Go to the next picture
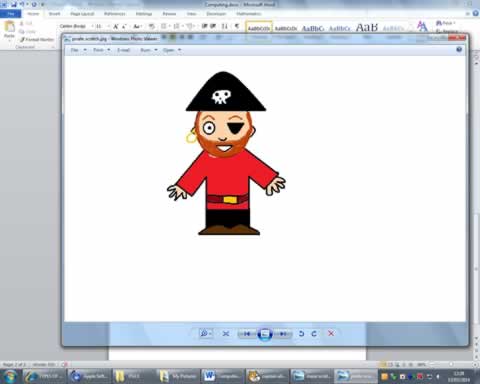Image resolution: width=480 pixels, height=384 pixels. pyautogui.click(x=283, y=334)
